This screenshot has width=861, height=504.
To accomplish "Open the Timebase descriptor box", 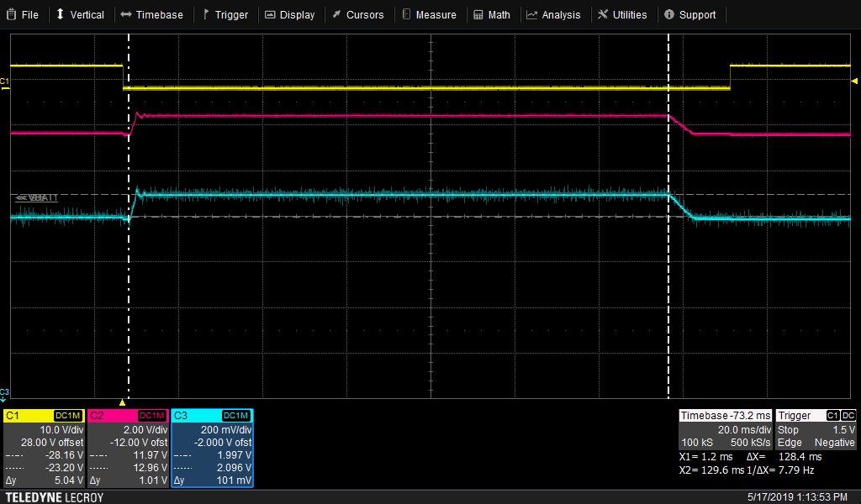I will coord(725,429).
